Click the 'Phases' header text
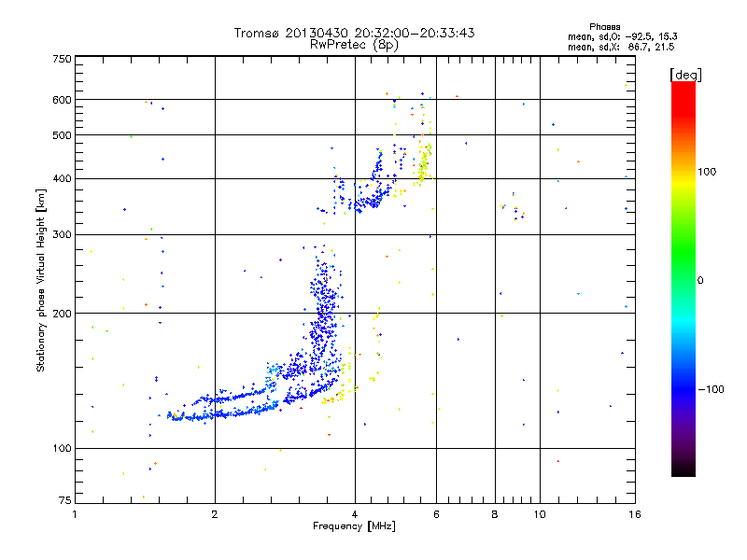 [x=604, y=27]
